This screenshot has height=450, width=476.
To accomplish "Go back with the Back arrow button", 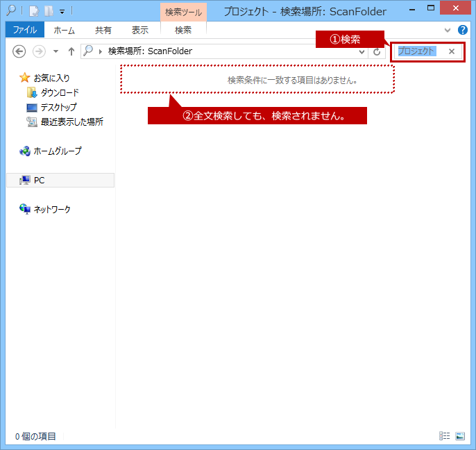I will (x=19, y=51).
